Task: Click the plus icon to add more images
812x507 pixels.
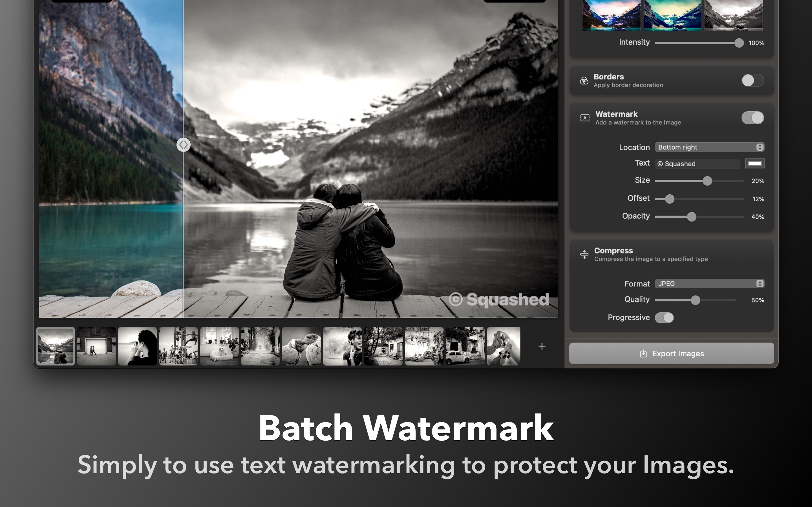Action: click(x=542, y=346)
